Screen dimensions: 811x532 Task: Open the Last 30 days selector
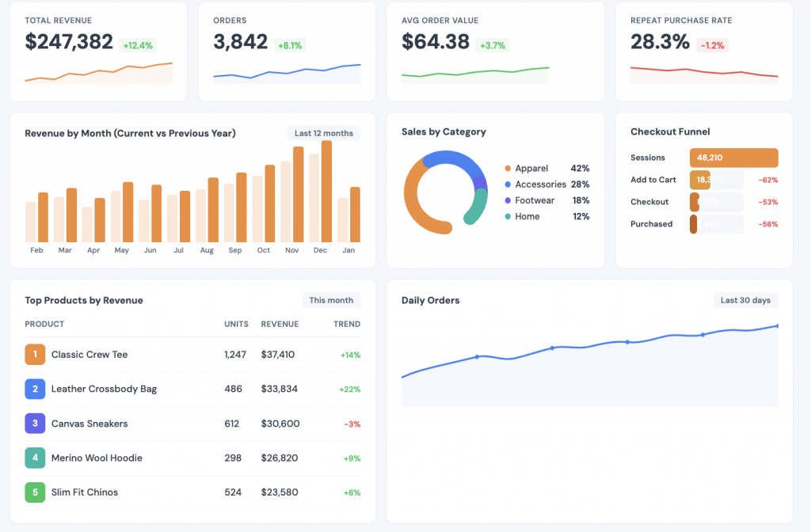coord(745,300)
